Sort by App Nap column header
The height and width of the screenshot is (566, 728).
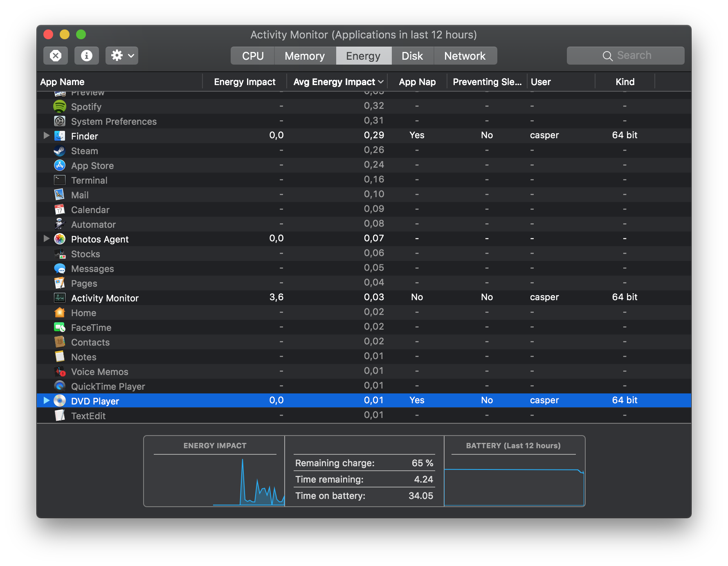click(x=417, y=82)
